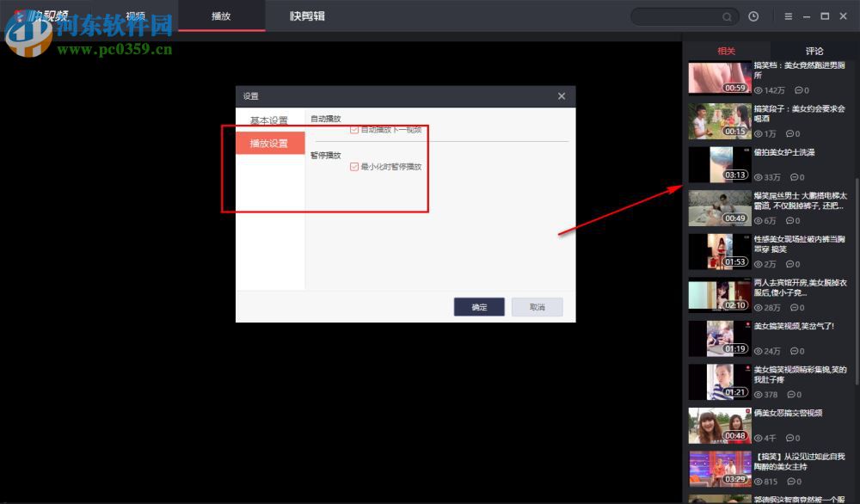Cancel the dialog via 取消 button
The image size is (860, 504).
[x=536, y=307]
